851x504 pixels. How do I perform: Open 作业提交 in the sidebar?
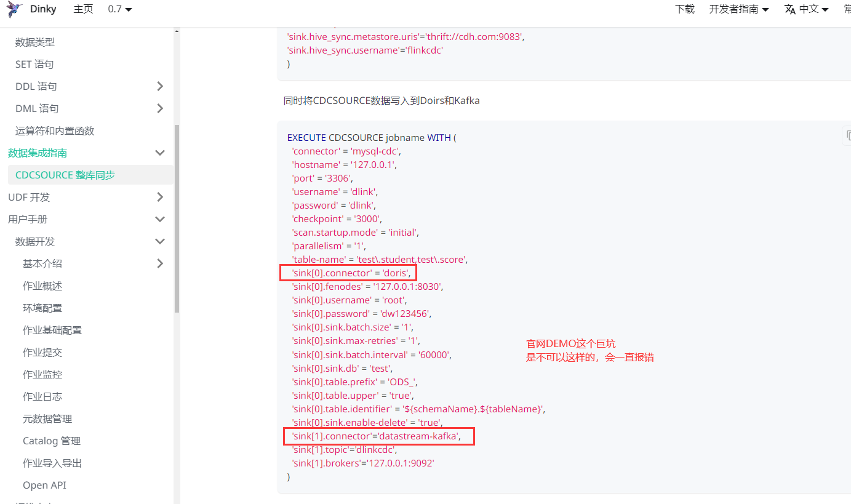click(42, 352)
